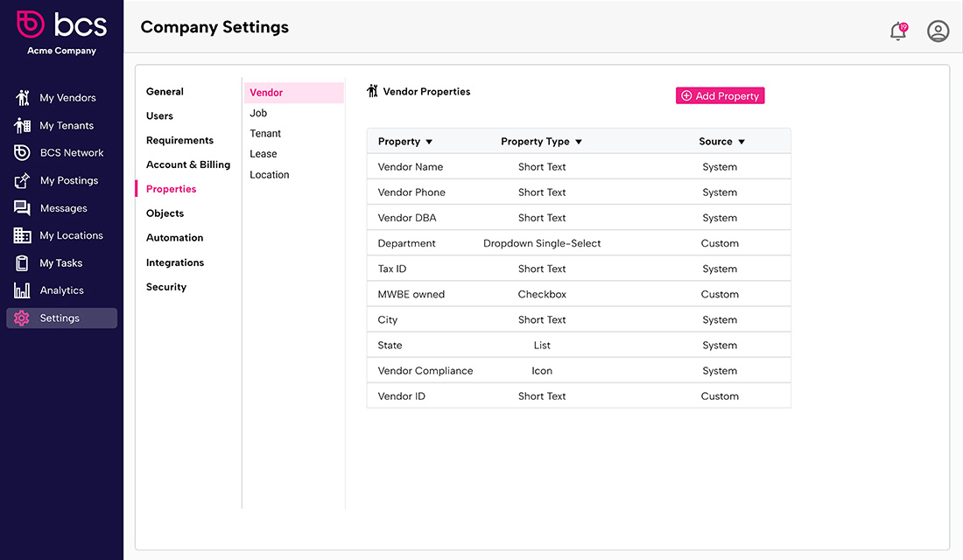This screenshot has height=560, width=963.
Task: Open BCS Network via its logo icon
Action: pyautogui.click(x=23, y=153)
